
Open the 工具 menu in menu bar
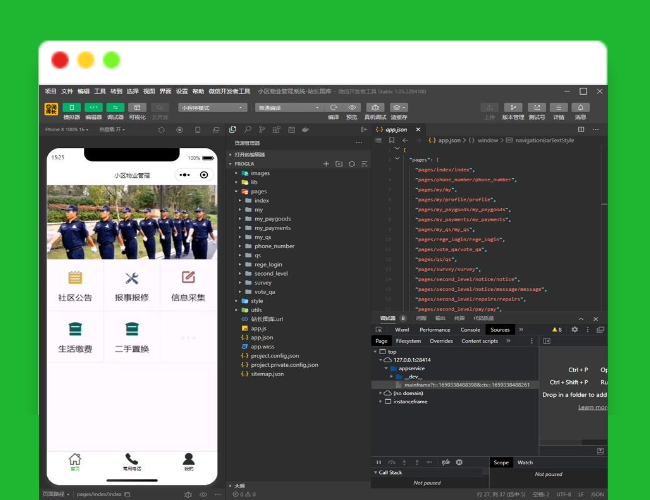click(100, 90)
